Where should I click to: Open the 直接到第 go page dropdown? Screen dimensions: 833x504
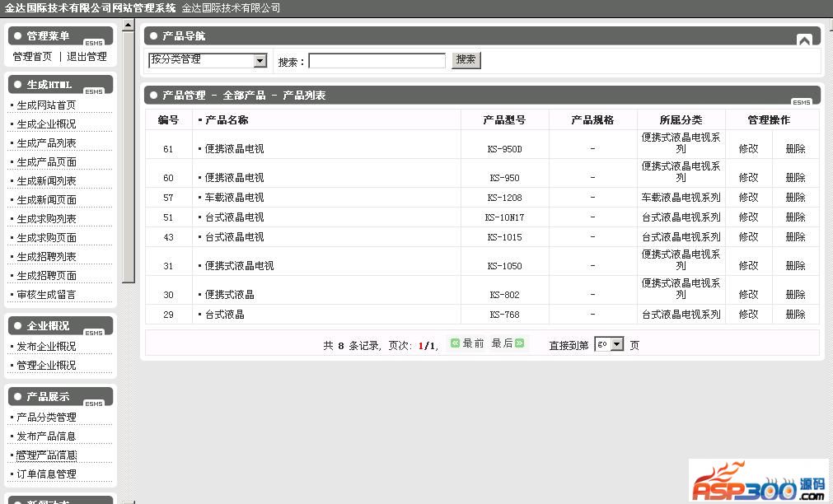tap(609, 345)
